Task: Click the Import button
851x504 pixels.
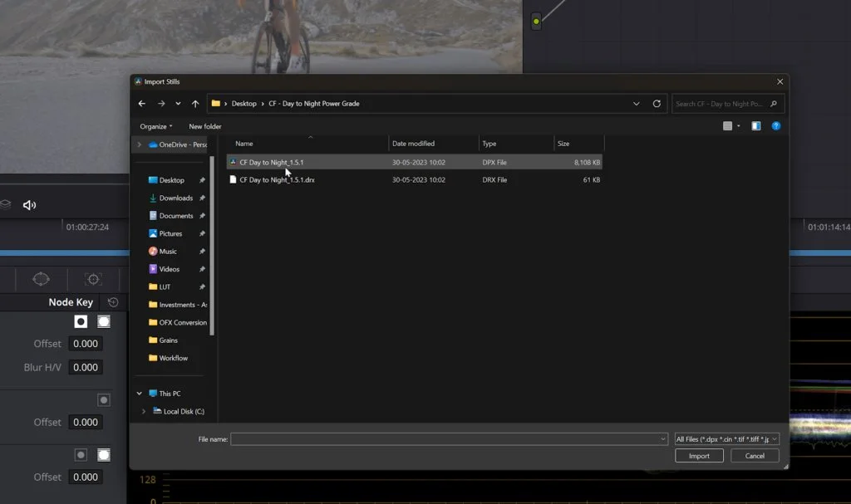Action: tap(699, 456)
